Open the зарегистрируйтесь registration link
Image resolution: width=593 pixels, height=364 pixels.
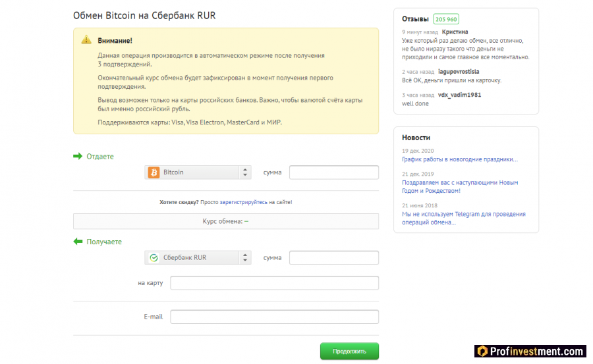(244, 202)
